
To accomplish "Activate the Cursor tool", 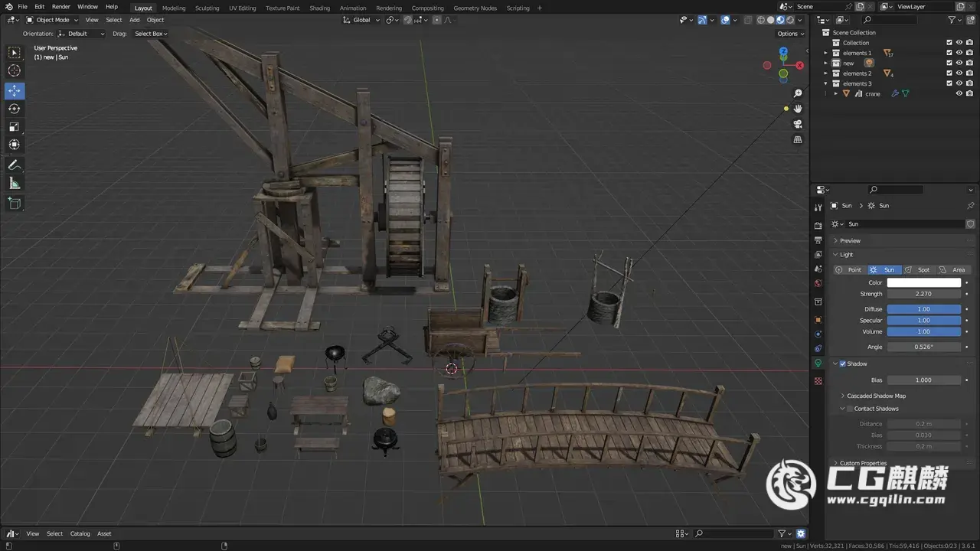I will coord(15,70).
